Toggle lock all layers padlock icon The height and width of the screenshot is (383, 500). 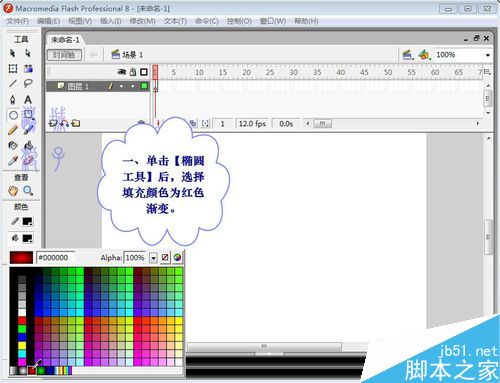(133, 72)
